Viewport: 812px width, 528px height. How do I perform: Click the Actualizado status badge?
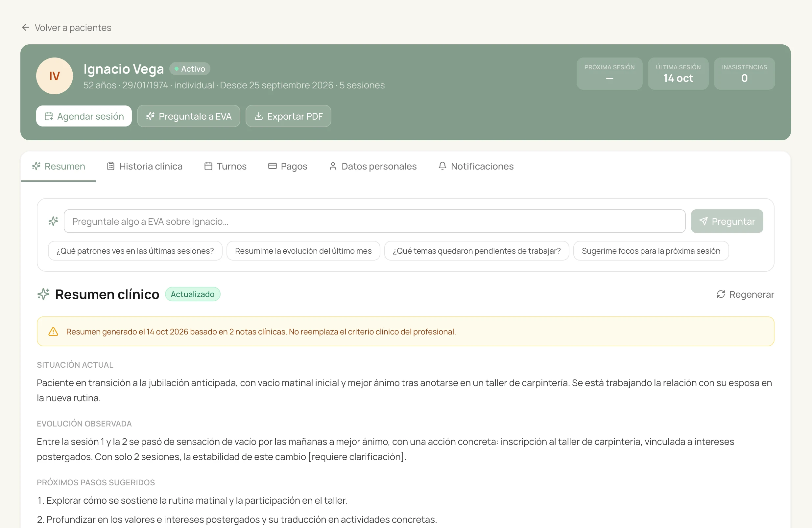click(193, 294)
